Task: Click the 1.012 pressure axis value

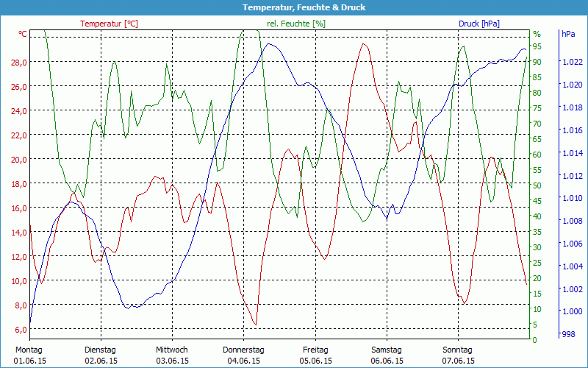Action: pyautogui.click(x=573, y=175)
